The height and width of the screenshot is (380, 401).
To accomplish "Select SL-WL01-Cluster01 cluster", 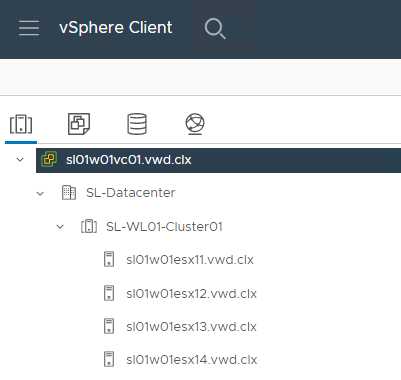I will click(164, 227).
